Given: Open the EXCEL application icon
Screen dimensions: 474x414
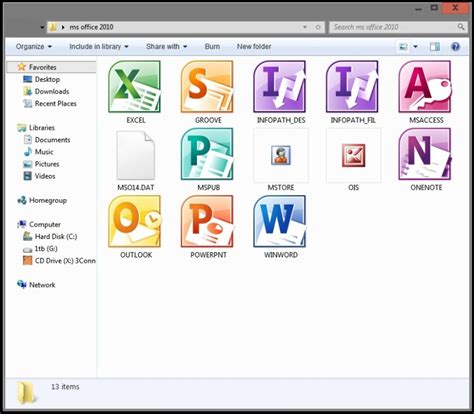Looking at the screenshot, I should click(x=135, y=87).
